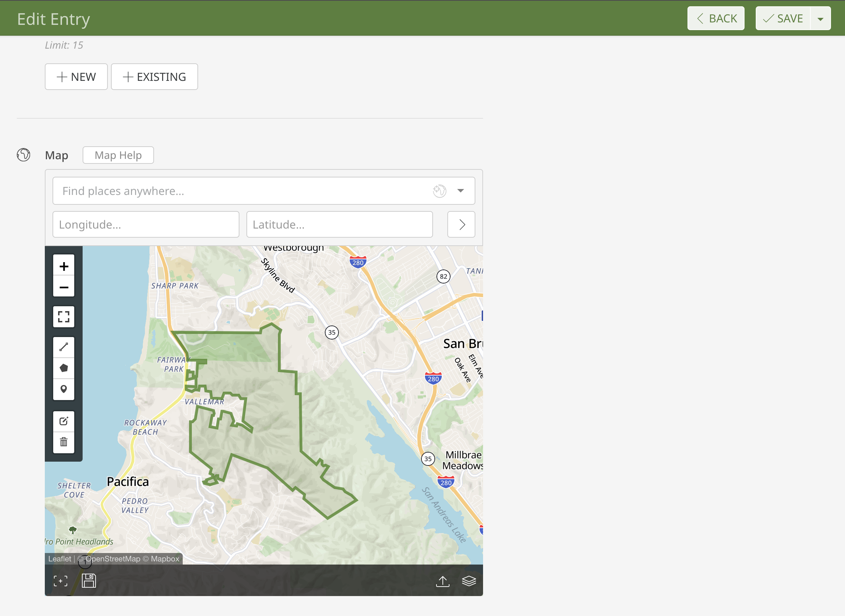This screenshot has width=845, height=616.
Task: Click the upload arrow icon on map
Action: point(443,581)
